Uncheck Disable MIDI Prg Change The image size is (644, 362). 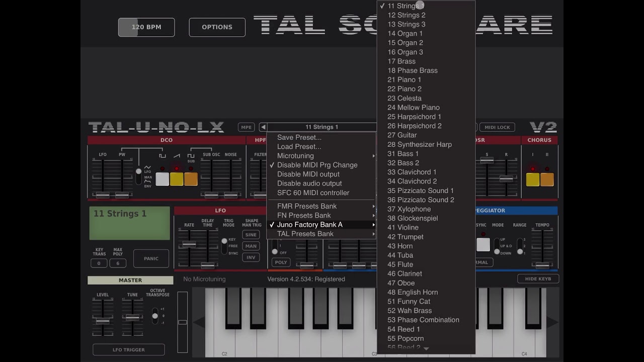(321, 165)
